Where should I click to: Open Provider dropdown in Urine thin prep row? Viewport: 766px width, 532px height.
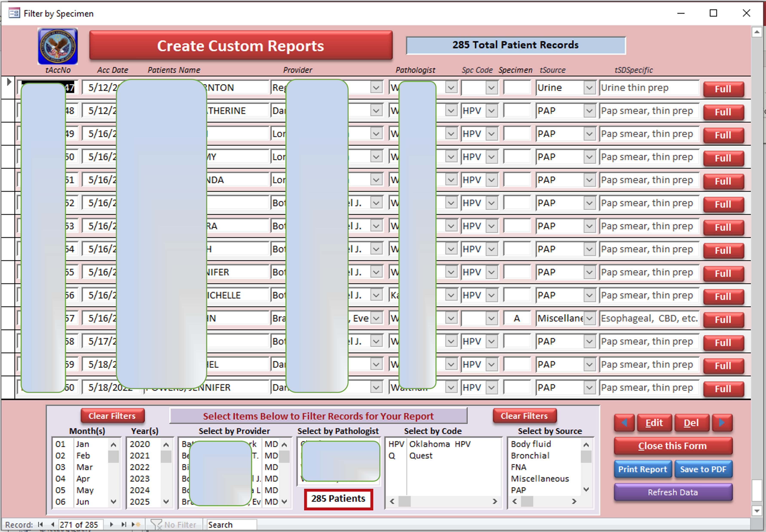point(376,88)
